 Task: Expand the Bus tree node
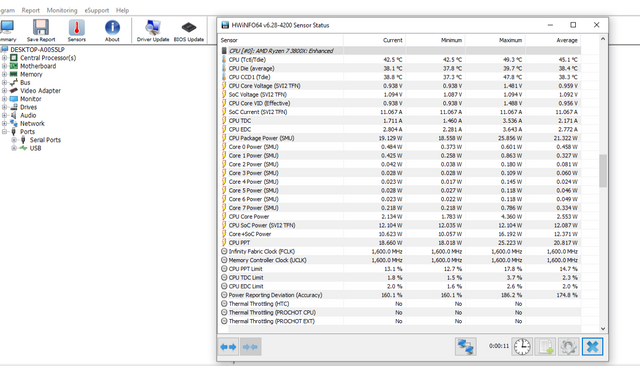(4, 82)
